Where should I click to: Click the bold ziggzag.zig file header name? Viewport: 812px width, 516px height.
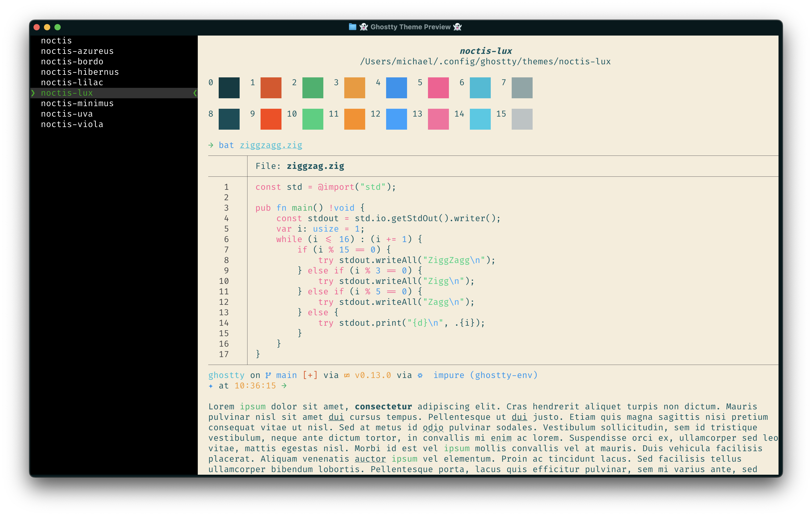point(315,166)
